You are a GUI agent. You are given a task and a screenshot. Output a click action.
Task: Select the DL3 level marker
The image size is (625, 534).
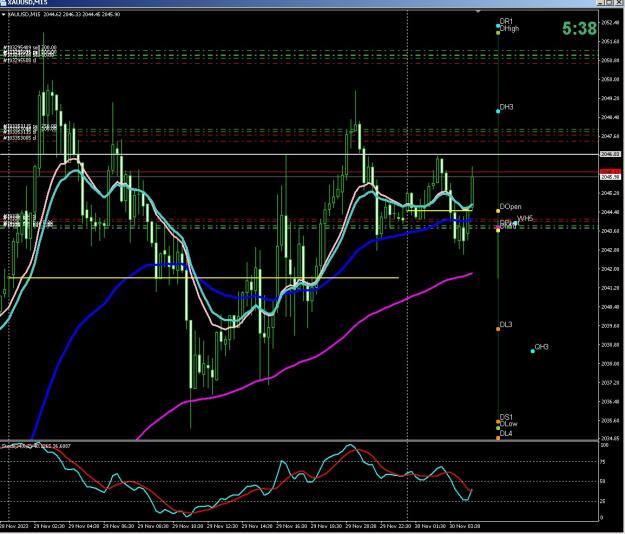(x=498, y=329)
